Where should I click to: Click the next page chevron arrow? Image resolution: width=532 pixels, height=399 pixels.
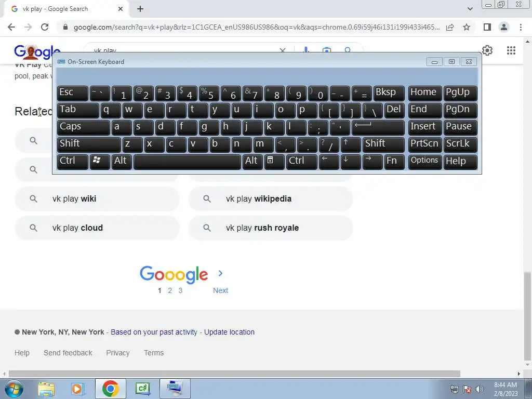pyautogui.click(x=220, y=273)
